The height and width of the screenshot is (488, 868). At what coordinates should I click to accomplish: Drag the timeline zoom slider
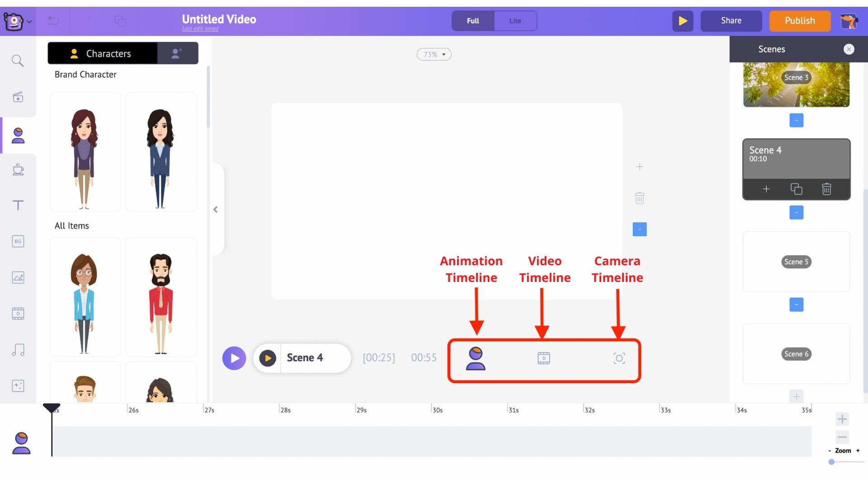[832, 462]
